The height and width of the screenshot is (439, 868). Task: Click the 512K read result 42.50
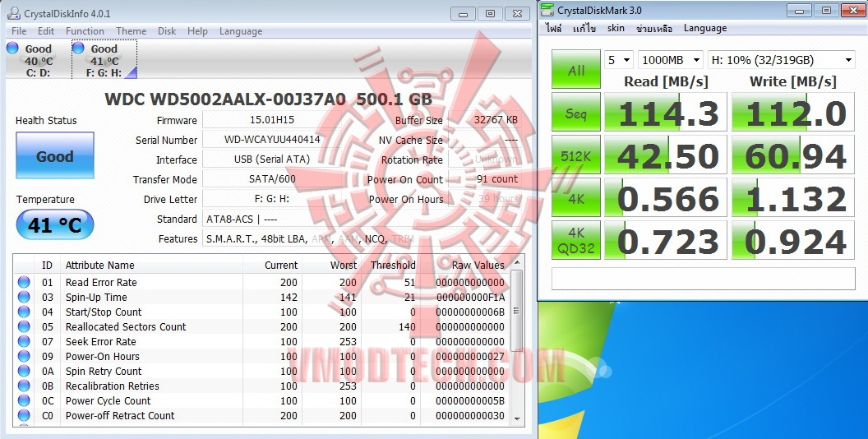click(666, 155)
